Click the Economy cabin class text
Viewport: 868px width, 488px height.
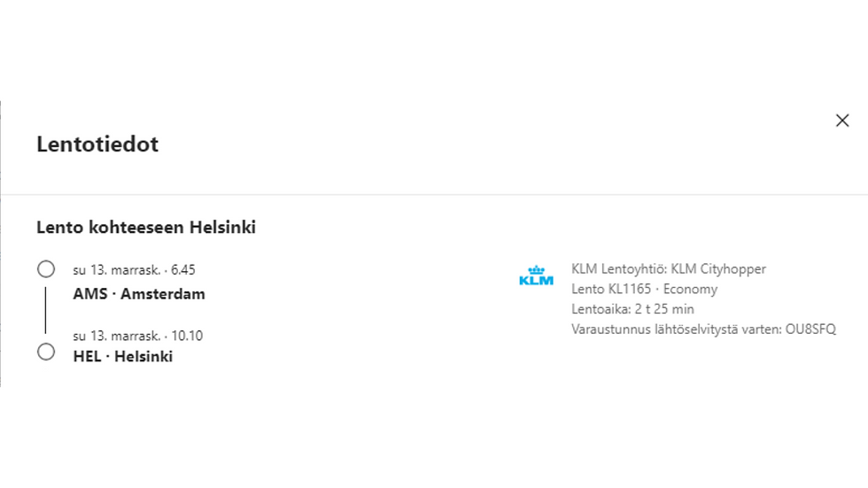pos(690,290)
